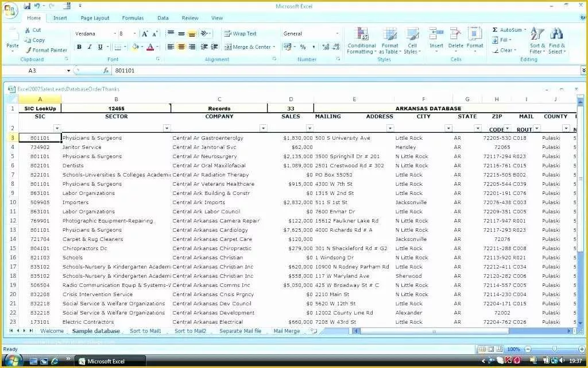Click the Clear button in Editing group
Screen dimensions: 588x368
pyautogui.click(x=504, y=50)
